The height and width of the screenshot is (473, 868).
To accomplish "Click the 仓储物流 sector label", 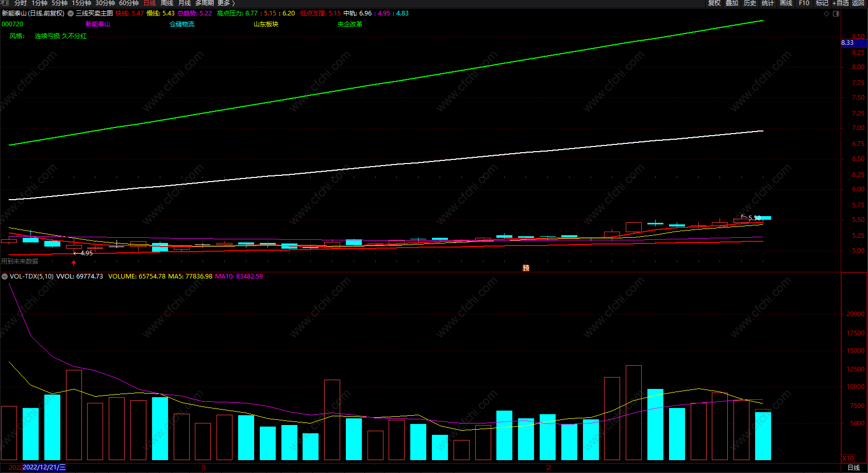I will click(x=182, y=24).
